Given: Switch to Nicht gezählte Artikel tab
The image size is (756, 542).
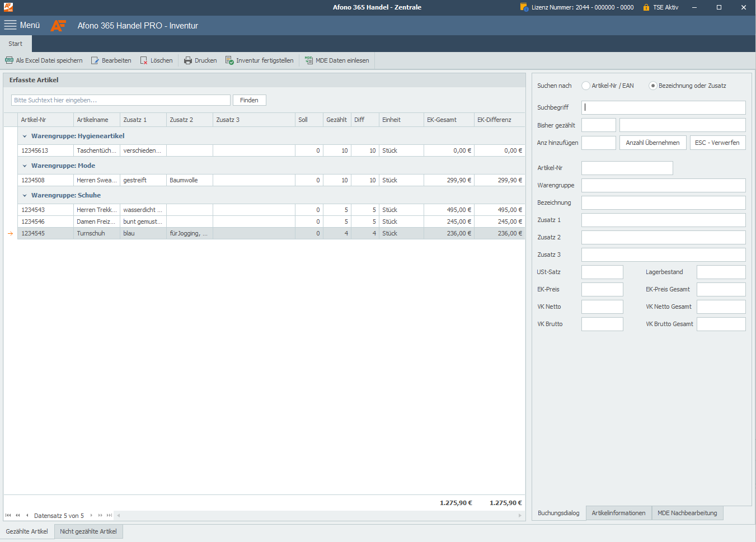Looking at the screenshot, I should (x=88, y=531).
